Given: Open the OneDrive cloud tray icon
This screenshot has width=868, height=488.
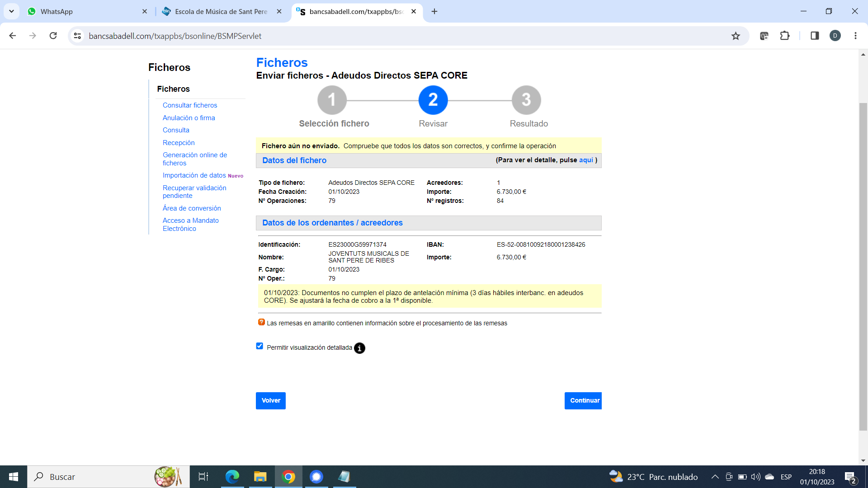Looking at the screenshot, I should click(769, 477).
